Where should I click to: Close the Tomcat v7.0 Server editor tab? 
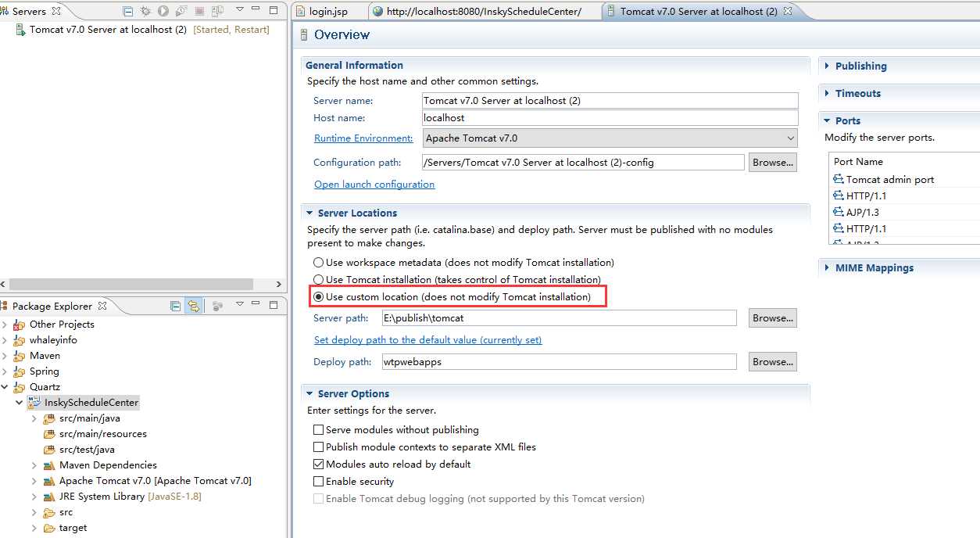(787, 11)
